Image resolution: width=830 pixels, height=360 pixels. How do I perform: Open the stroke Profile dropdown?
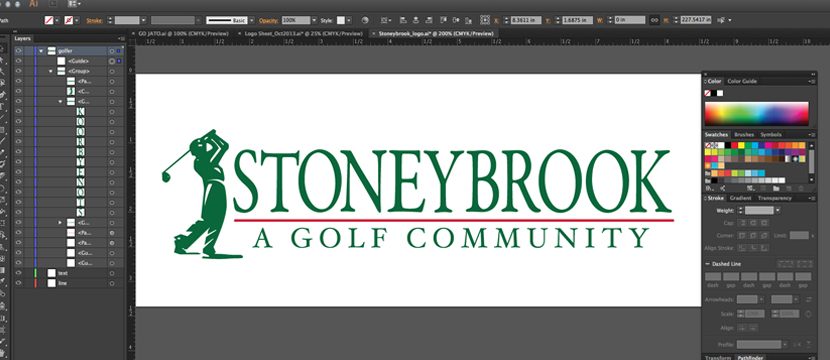(x=785, y=345)
